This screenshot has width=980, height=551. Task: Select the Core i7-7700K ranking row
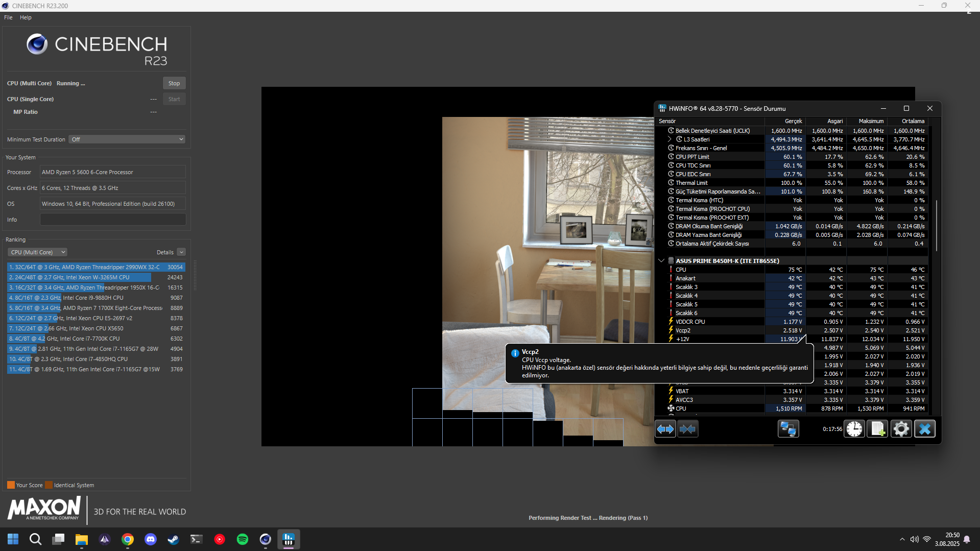[x=96, y=339]
